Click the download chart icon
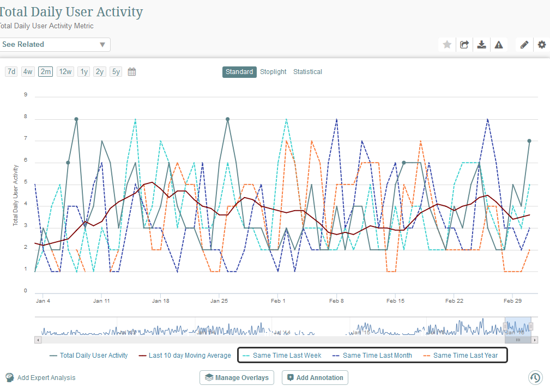 [x=482, y=44]
